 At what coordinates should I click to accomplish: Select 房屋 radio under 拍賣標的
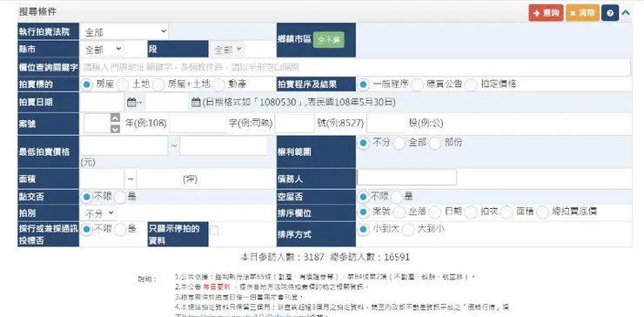[x=87, y=84]
